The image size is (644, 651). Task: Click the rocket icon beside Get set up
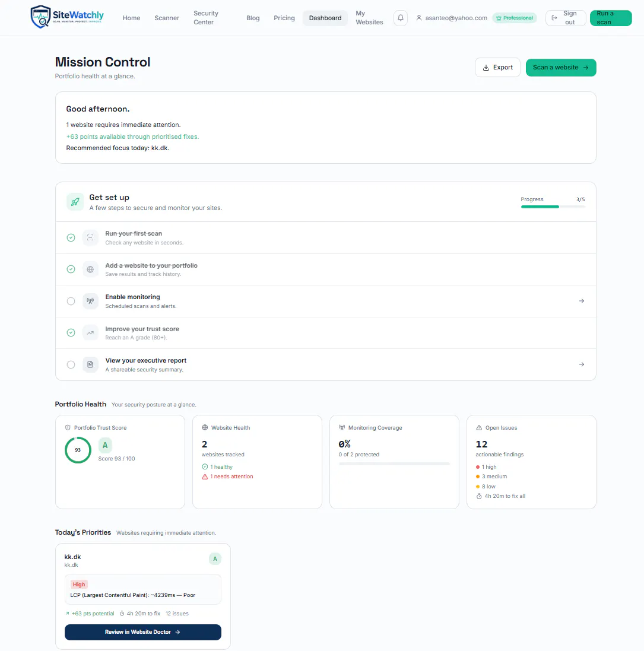[x=75, y=202]
